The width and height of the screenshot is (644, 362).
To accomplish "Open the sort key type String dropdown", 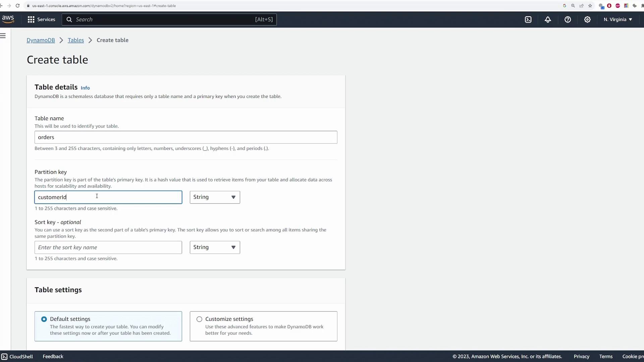I will pyautogui.click(x=215, y=247).
